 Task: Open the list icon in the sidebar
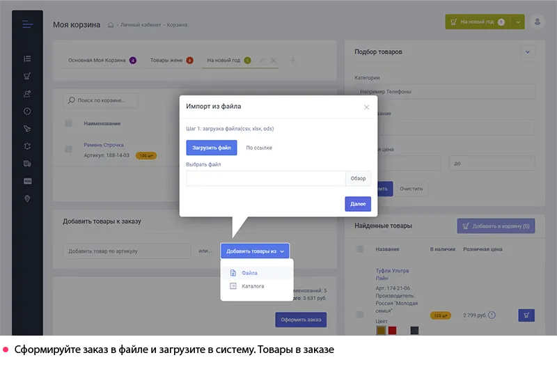pyautogui.click(x=27, y=58)
